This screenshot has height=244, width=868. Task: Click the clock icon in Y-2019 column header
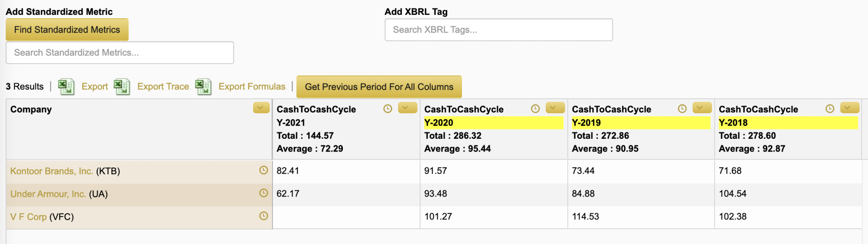[682, 109]
